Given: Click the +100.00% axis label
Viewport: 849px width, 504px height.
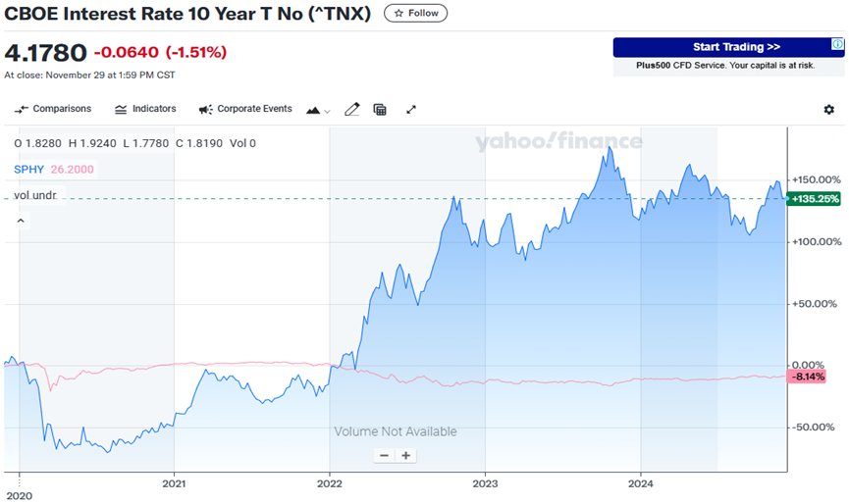Looking at the screenshot, I should [817, 242].
